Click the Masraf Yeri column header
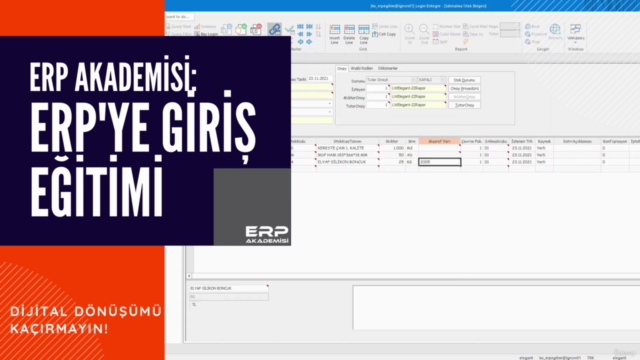Screen dimensions: 640x360 [440, 141]
